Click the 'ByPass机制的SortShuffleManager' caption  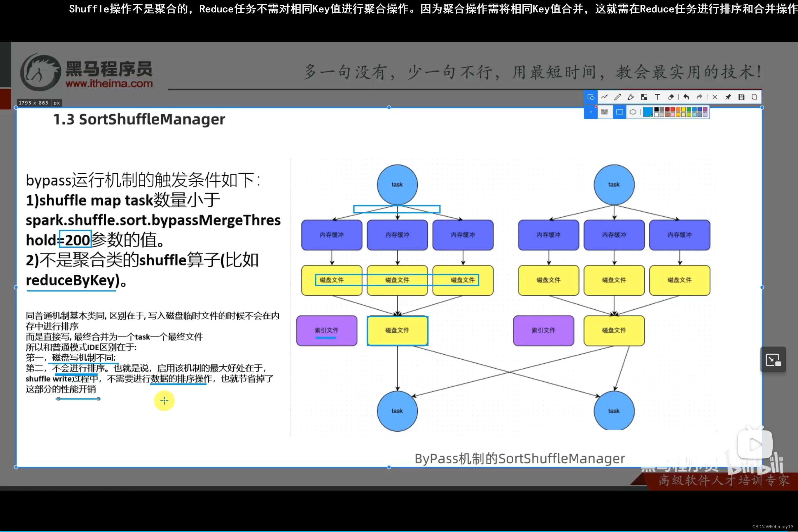point(519,459)
